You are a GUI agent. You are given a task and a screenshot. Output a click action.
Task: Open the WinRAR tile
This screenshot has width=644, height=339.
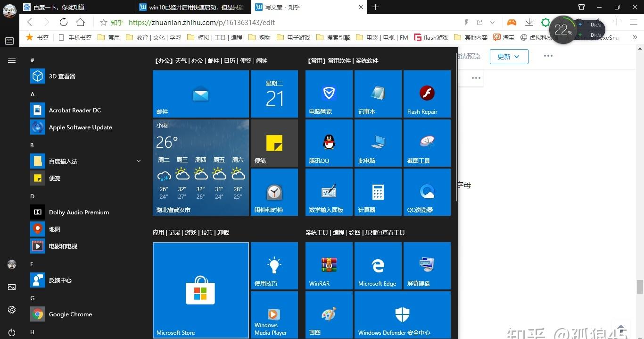point(329,266)
